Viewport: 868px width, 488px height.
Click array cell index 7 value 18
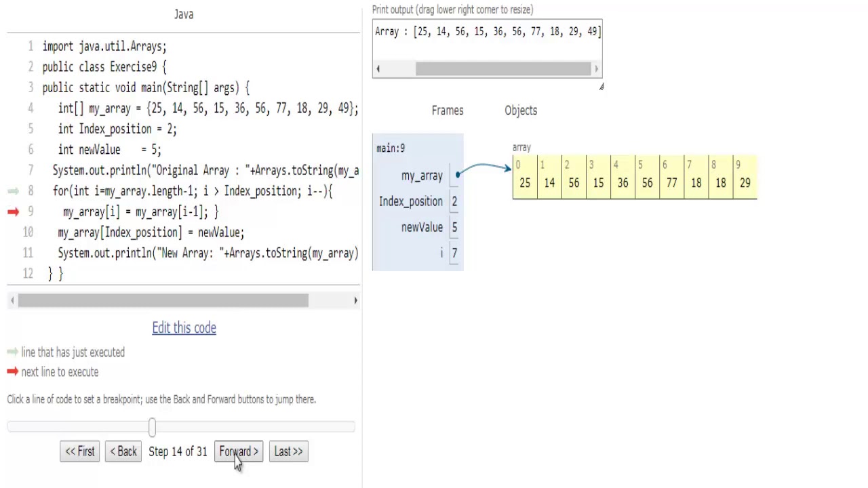(x=696, y=179)
